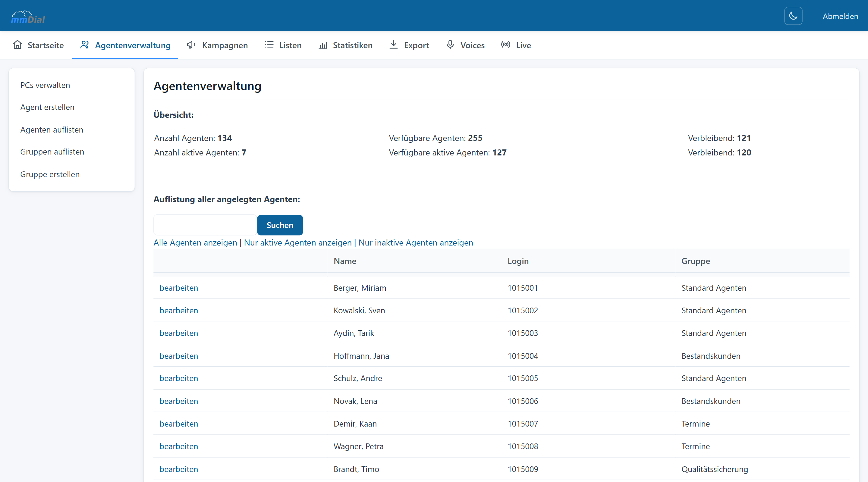Filter with Nur aktive Agenten anzeigen
The image size is (868, 482).
tap(297, 243)
